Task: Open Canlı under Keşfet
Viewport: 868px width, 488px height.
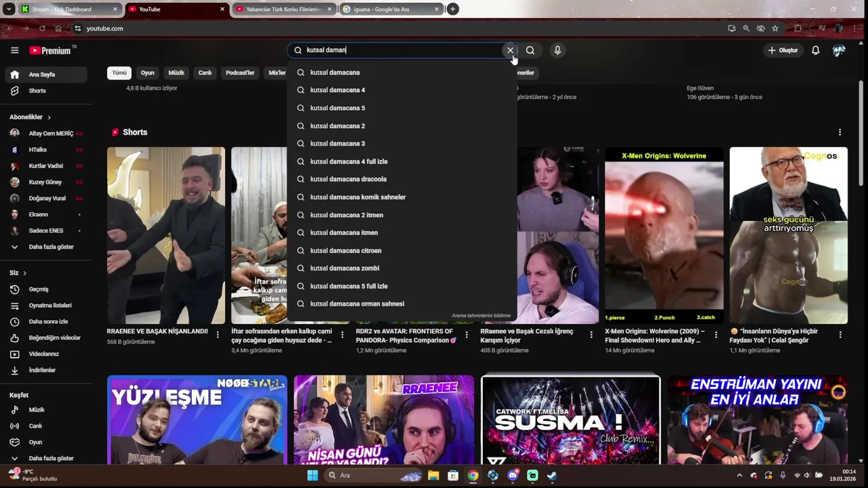Action: click(x=46, y=426)
